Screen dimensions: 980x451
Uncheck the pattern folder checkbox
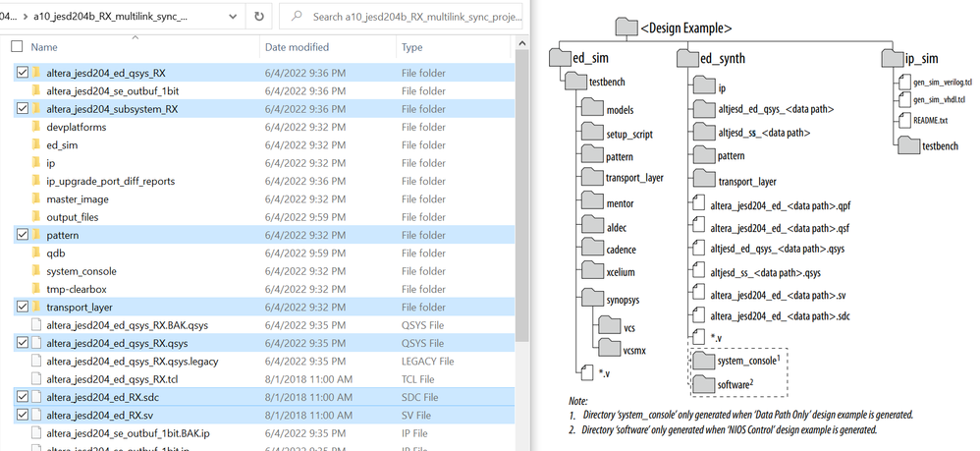23,235
